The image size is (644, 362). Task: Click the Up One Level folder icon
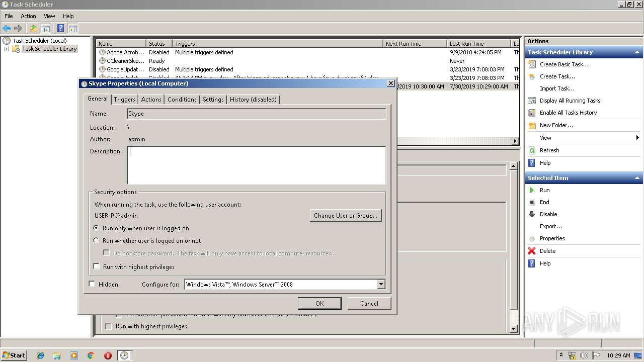[34, 29]
